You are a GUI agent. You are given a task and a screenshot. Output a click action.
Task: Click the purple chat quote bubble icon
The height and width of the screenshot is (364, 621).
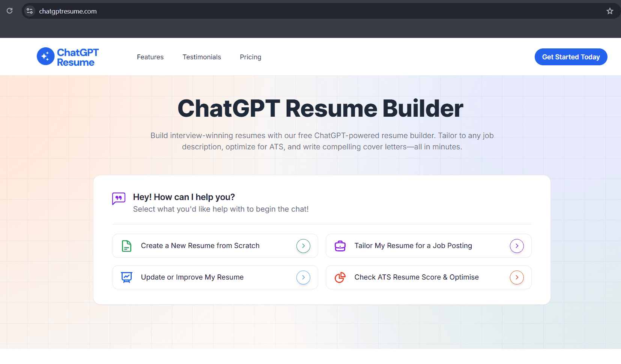click(119, 199)
